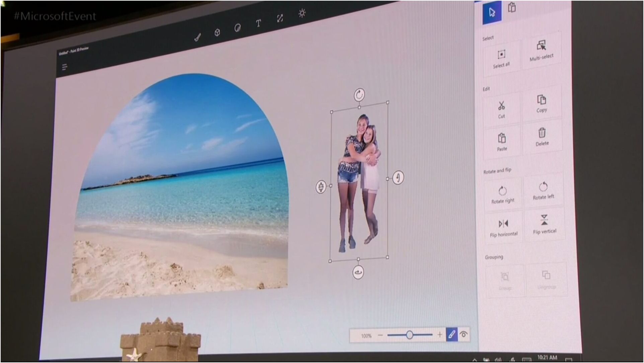The image size is (644, 363).
Task: Switch to the clipboard paste tab
Action: click(512, 7)
